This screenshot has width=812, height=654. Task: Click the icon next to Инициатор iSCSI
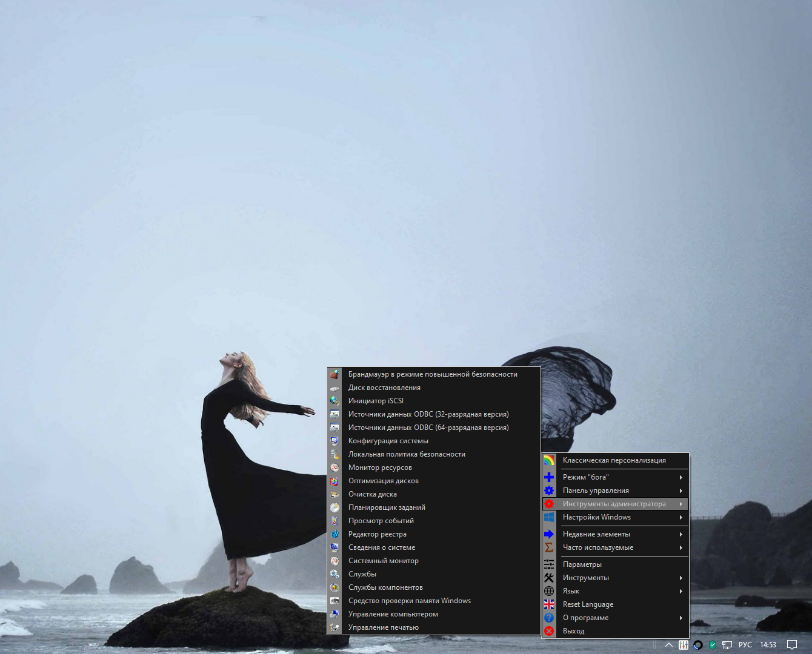click(334, 401)
